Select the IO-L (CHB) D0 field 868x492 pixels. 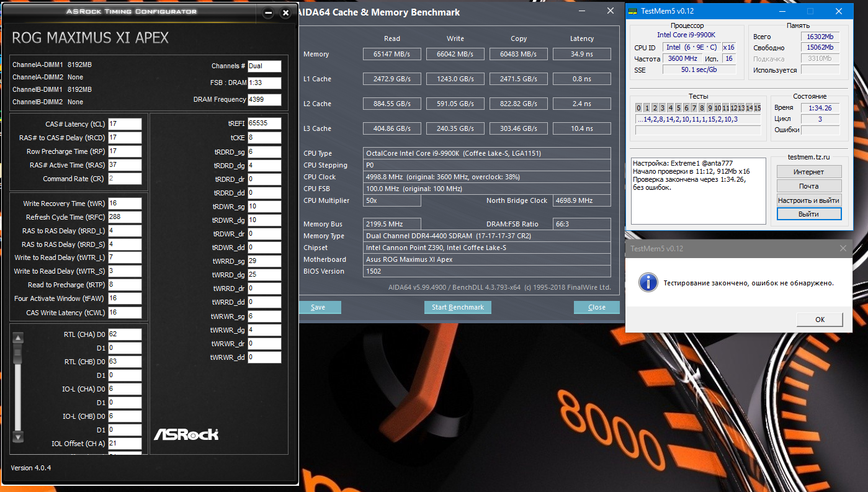tap(125, 416)
